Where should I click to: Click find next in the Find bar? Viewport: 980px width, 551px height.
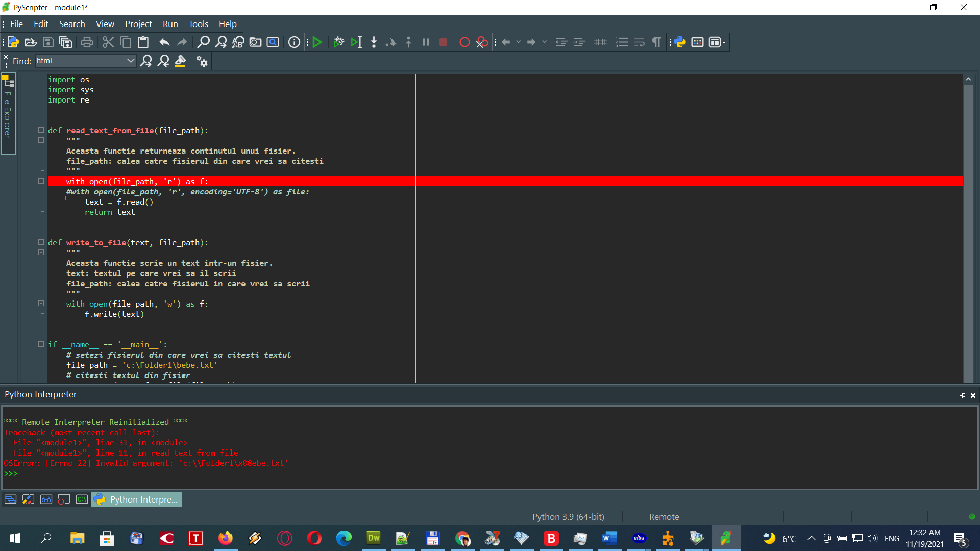click(x=146, y=61)
